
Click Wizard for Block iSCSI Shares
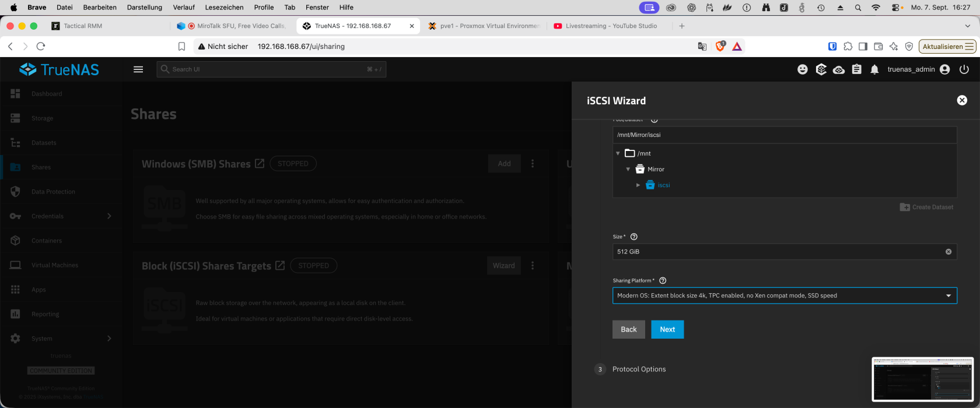pos(504,265)
